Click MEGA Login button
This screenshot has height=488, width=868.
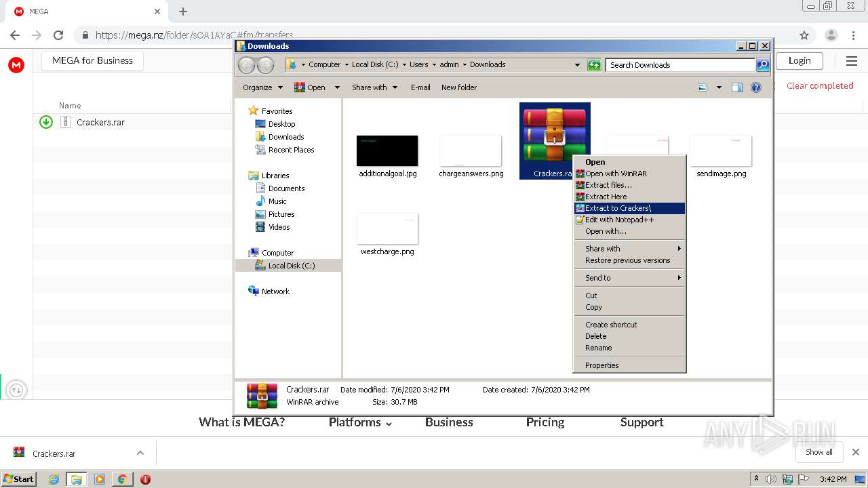[x=800, y=60]
